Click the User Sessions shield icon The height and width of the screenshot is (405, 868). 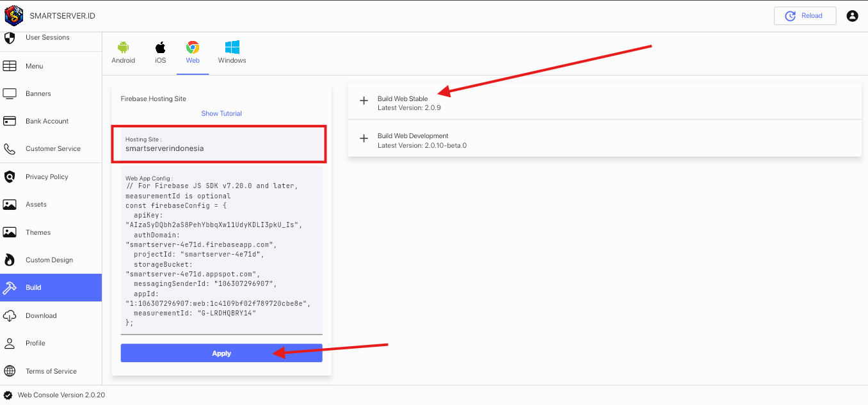tap(10, 38)
